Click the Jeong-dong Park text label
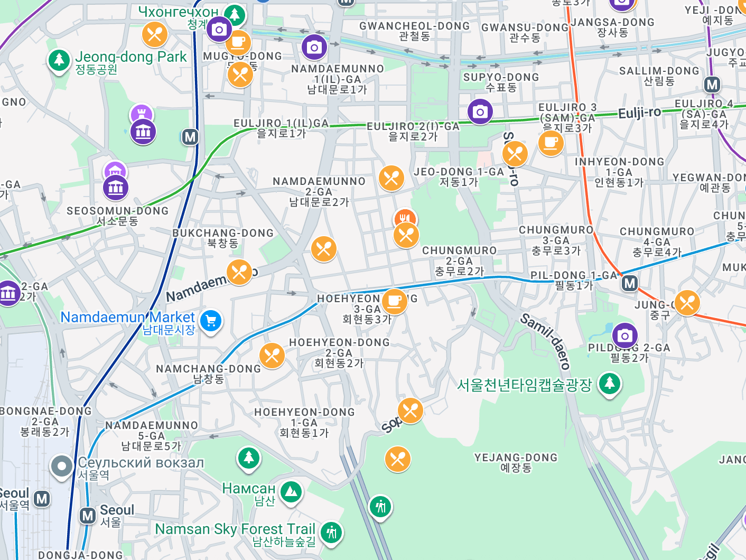Image resolution: width=746 pixels, height=560 pixels. pos(130,57)
